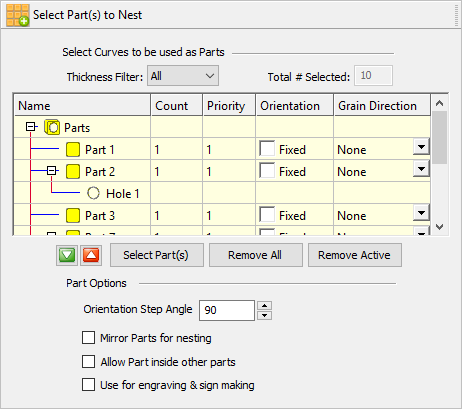Screen dimensions: 462x409
Task: Click the panel grip handle at top right
Action: coord(457,15)
